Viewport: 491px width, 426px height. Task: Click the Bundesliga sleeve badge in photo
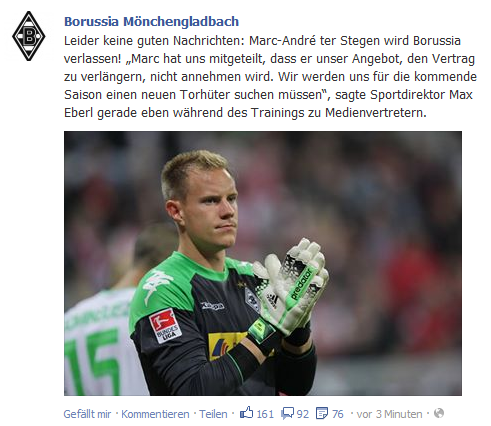click(x=165, y=326)
